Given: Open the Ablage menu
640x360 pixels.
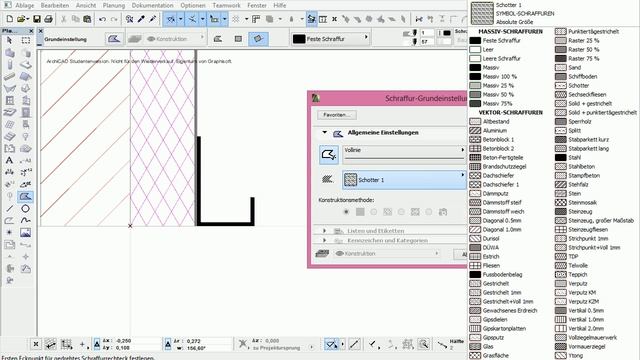Looking at the screenshot, I should [x=24, y=5].
